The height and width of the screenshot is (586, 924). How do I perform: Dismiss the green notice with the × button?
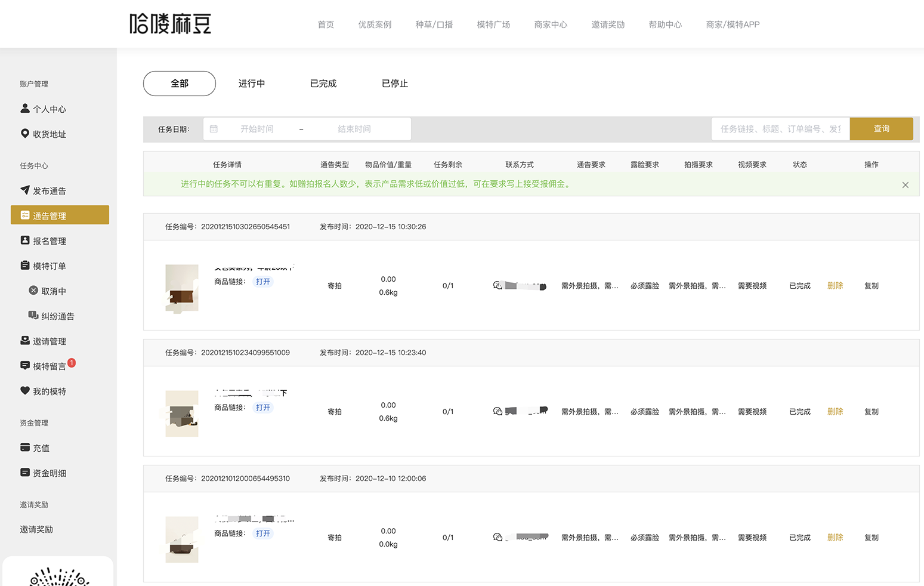click(905, 184)
